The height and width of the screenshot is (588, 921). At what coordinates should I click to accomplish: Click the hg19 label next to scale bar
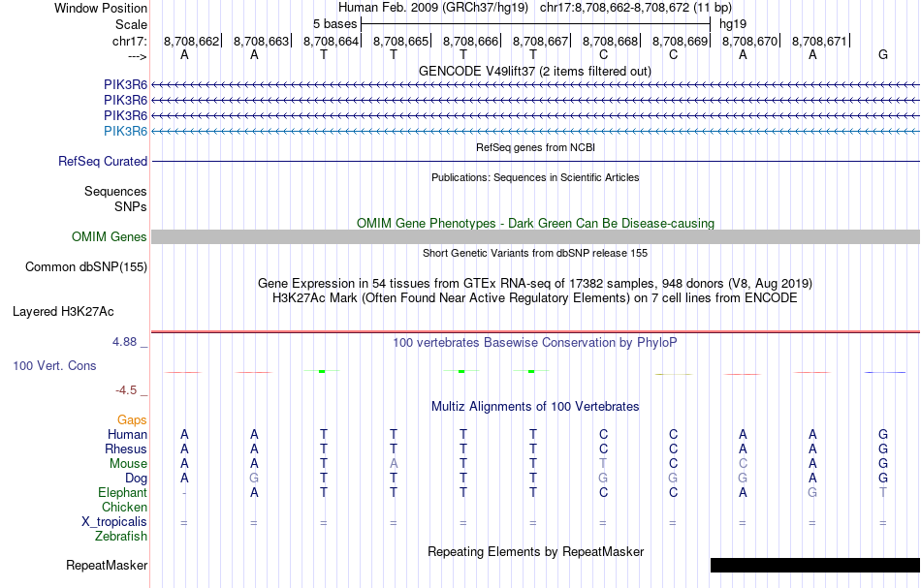[x=733, y=24]
